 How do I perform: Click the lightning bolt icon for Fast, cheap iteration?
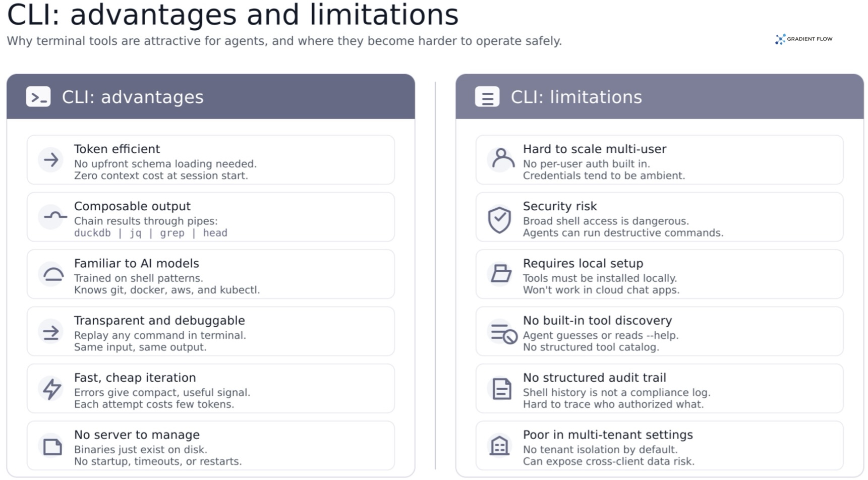(x=51, y=389)
